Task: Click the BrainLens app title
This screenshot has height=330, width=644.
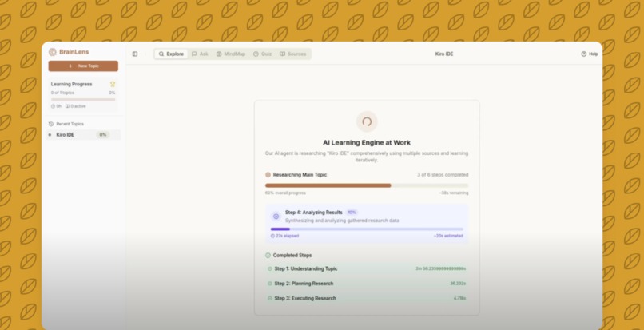Action: (x=74, y=52)
